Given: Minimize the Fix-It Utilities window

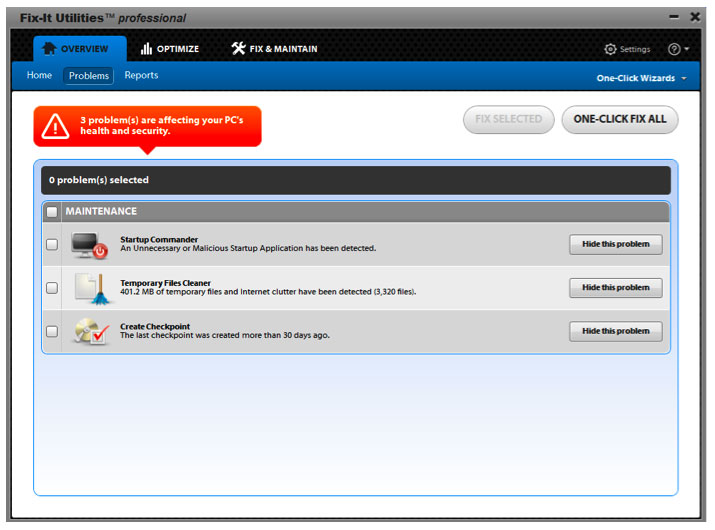Looking at the screenshot, I should coord(674,17).
